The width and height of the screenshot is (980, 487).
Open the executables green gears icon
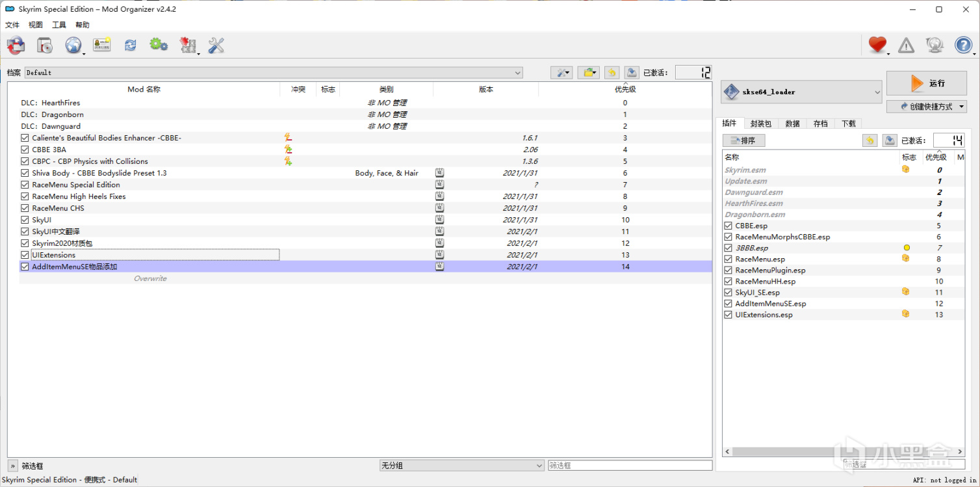tap(159, 45)
